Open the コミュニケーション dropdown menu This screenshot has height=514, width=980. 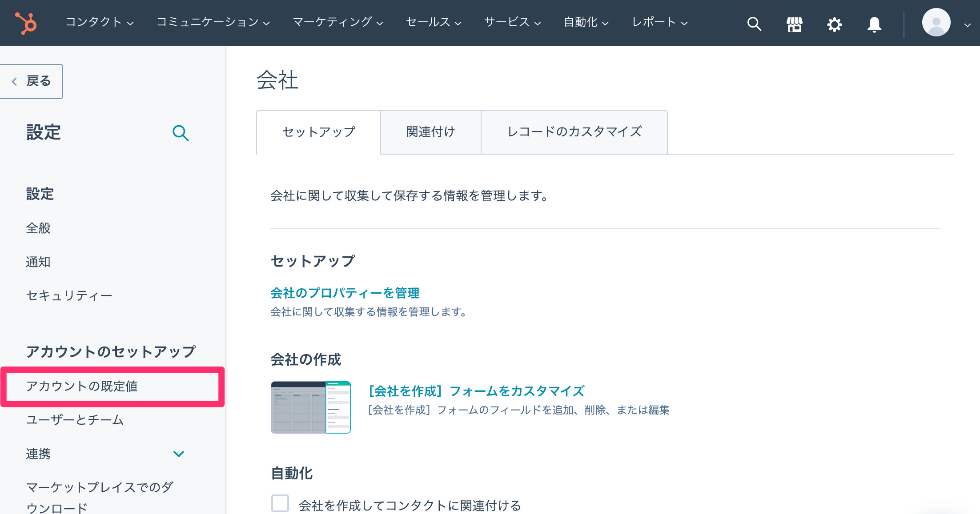pyautogui.click(x=213, y=22)
